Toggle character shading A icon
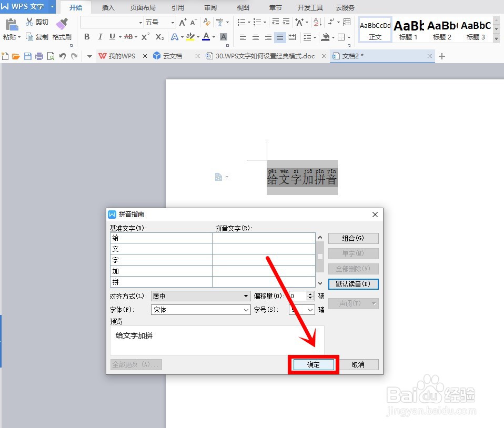This screenshot has height=428, width=504. pos(224,37)
